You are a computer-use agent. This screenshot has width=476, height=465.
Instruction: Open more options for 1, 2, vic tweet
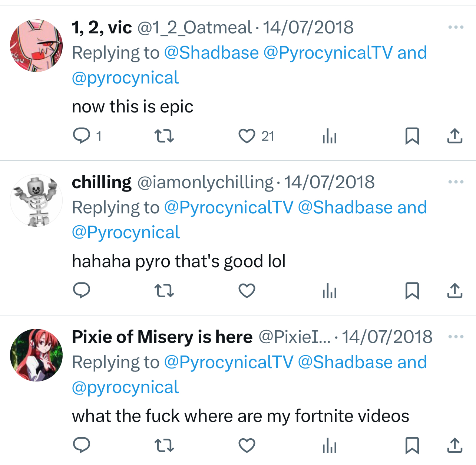456,27
